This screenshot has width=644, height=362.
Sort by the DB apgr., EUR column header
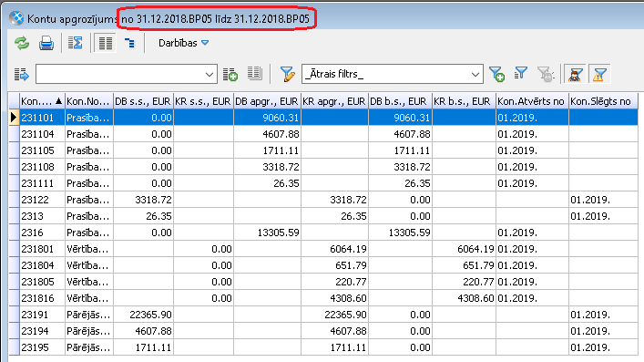pyautogui.click(x=267, y=101)
